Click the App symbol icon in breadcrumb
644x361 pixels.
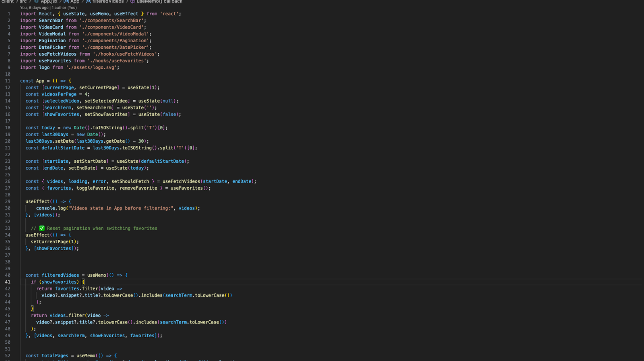click(66, 2)
